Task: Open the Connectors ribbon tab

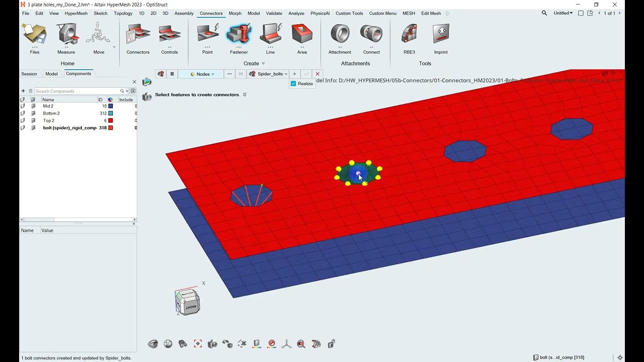Action: click(211, 13)
